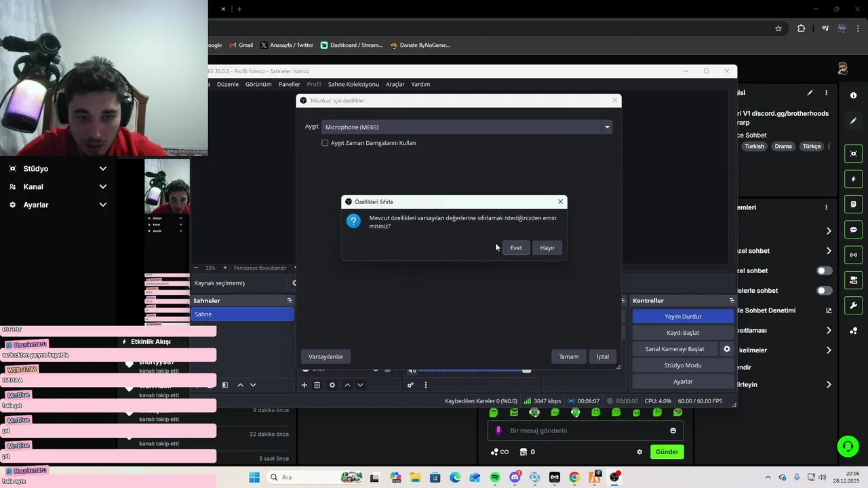Pop out the Kontroller dock
The width and height of the screenshot is (868, 488).
point(732,300)
